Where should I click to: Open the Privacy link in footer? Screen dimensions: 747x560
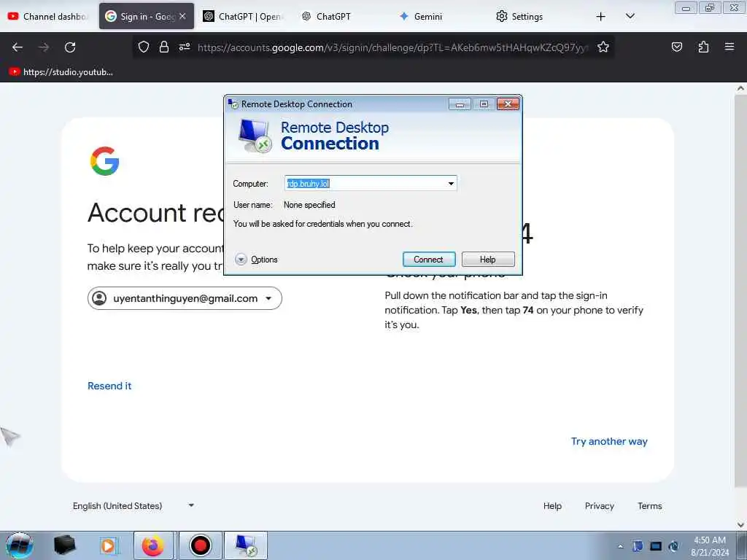[x=600, y=506]
